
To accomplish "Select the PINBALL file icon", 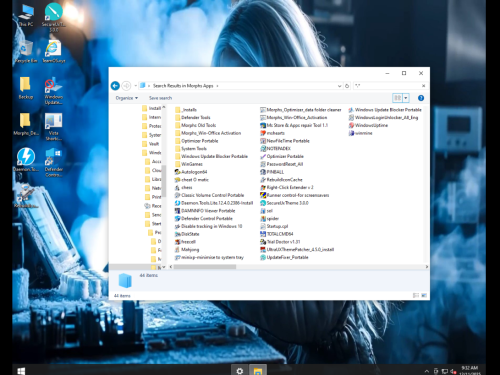I will (272, 172).
